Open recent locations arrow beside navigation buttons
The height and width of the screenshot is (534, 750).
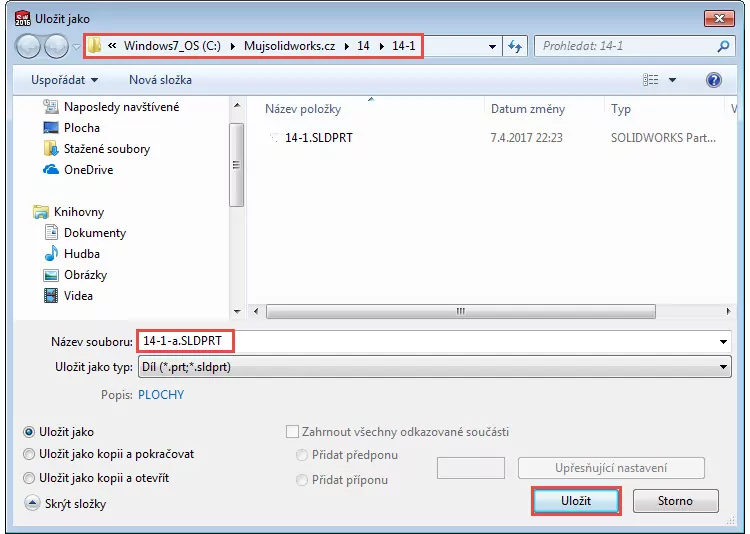coord(77,47)
